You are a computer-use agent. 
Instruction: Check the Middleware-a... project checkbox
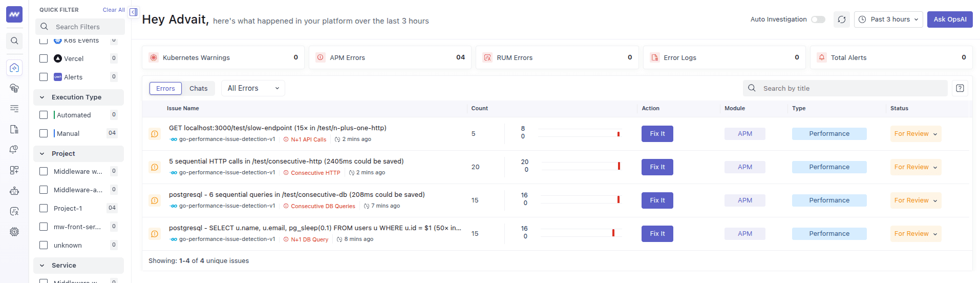pos(44,190)
